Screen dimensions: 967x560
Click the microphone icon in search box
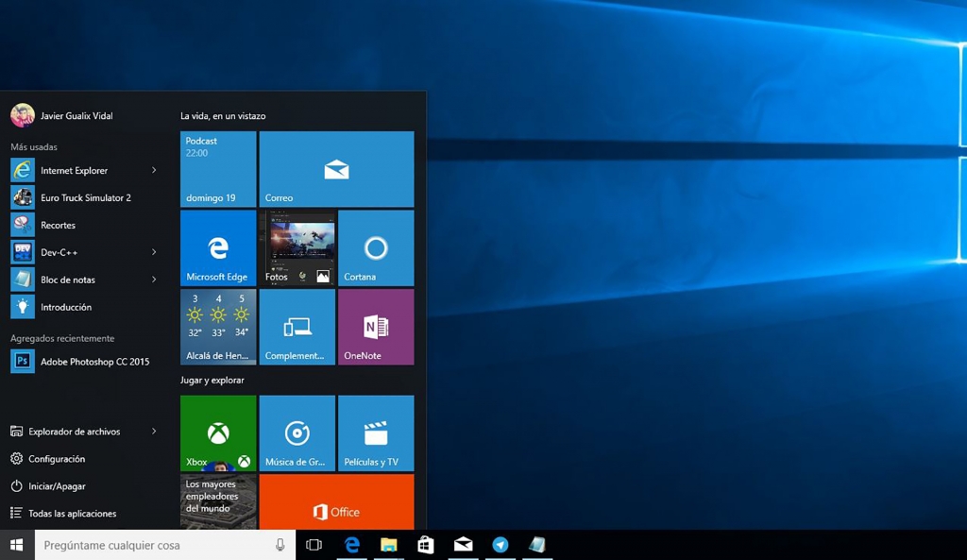click(x=280, y=545)
